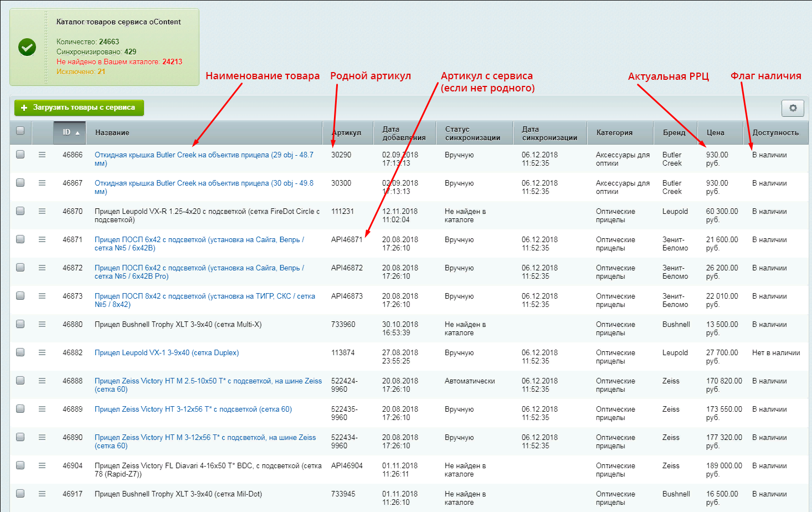Open row menu for product 46904
812x512 pixels.
42,465
